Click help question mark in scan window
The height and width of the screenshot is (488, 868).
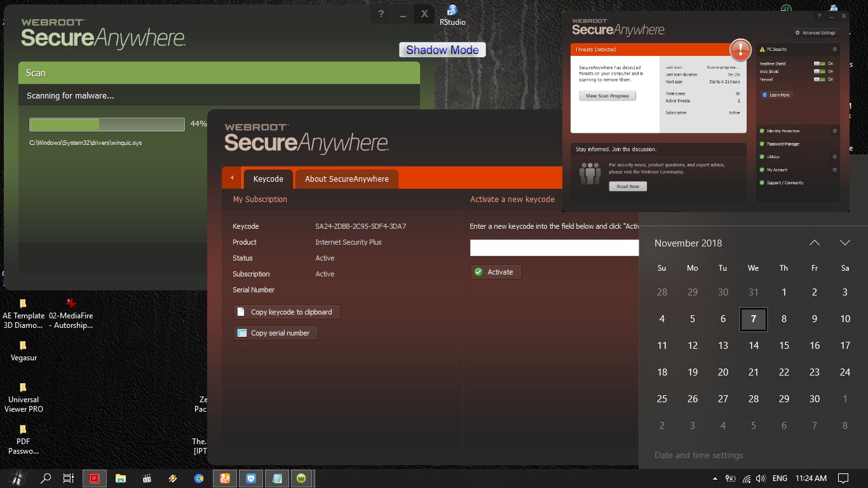(381, 14)
